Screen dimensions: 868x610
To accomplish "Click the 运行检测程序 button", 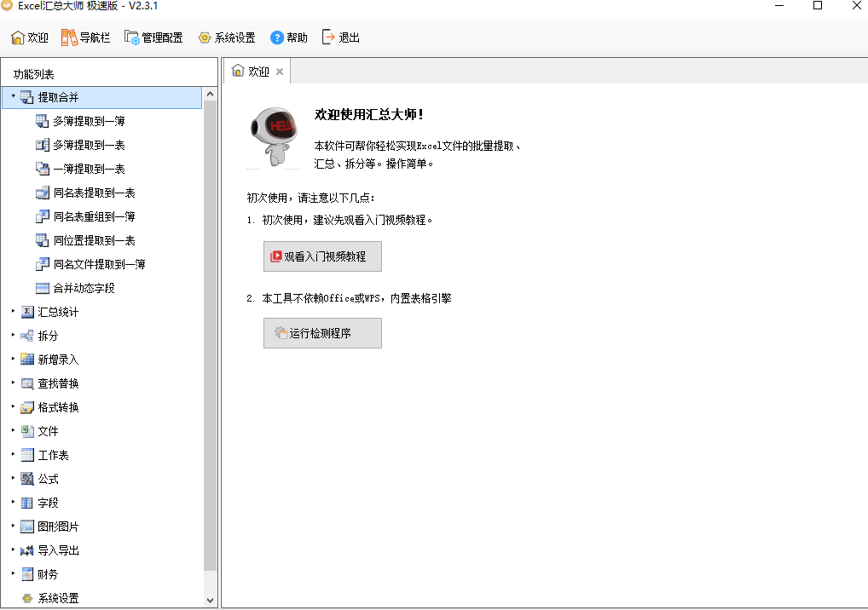I will (321, 332).
